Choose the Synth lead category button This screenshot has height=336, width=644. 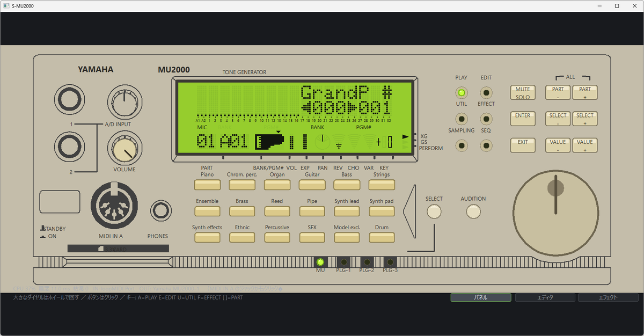point(347,211)
